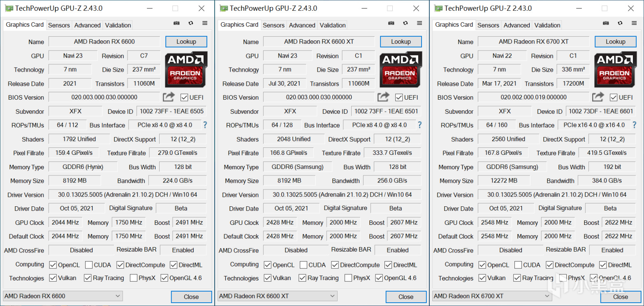Refresh GPU info in the RX 6600 window

[x=191, y=23]
